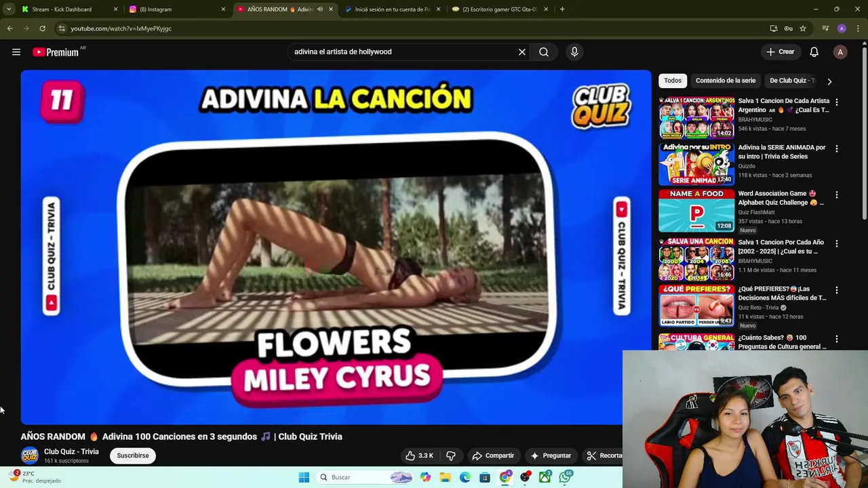868x488 pixels.
Task: Open options for ¿Cuánto Sabes? video
Action: (x=837, y=339)
